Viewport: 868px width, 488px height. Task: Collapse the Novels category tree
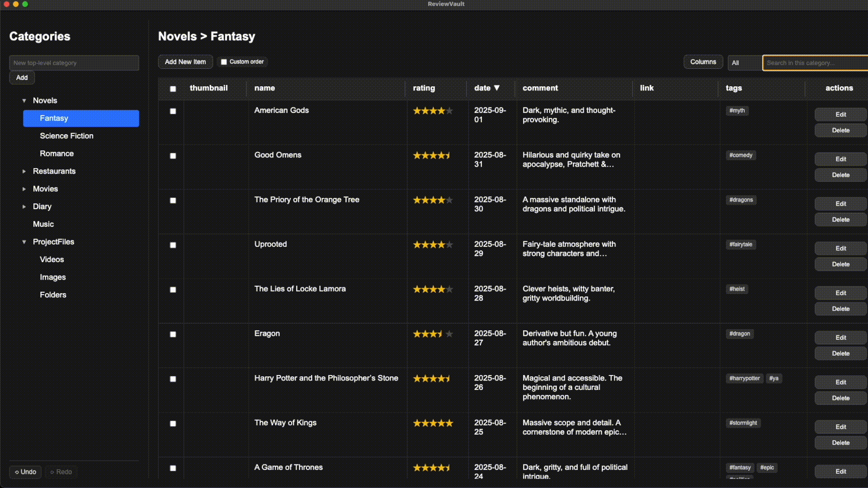click(24, 101)
